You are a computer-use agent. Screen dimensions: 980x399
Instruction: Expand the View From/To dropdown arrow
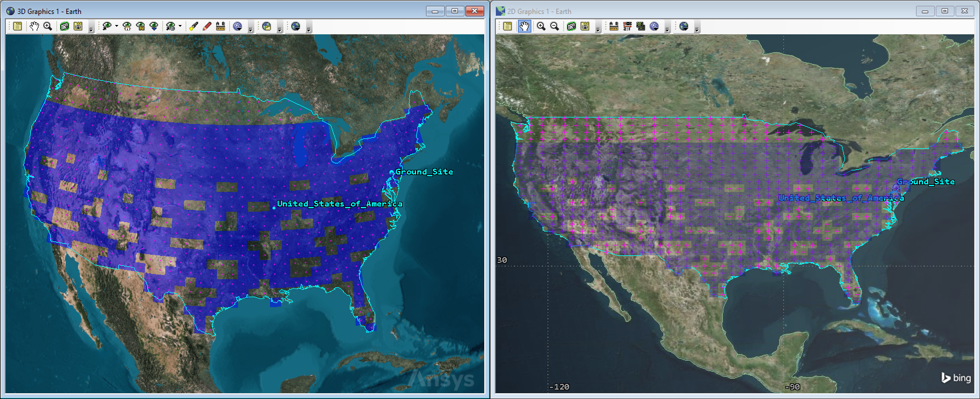[116, 26]
